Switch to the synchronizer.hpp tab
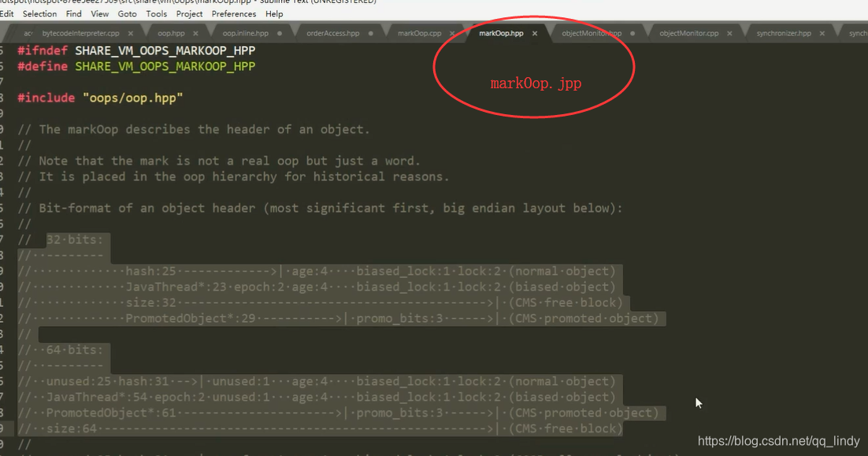Viewport: 868px width, 456px height. point(783,34)
